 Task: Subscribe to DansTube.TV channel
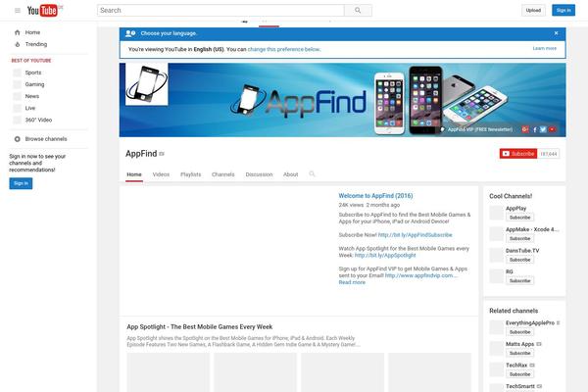tap(519, 260)
